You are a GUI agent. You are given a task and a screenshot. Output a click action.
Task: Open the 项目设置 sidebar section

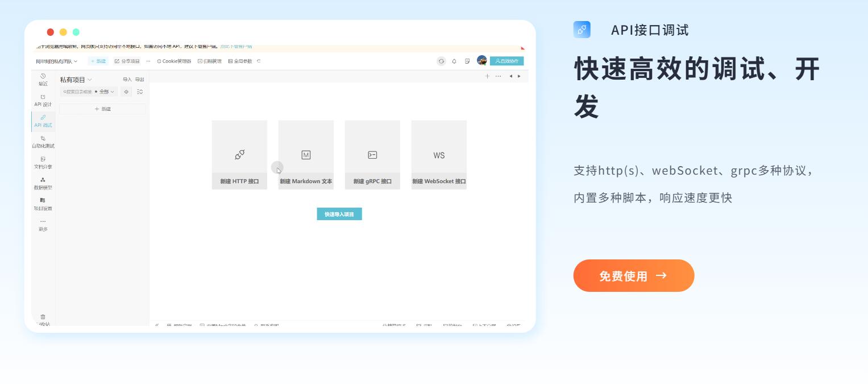click(43, 204)
